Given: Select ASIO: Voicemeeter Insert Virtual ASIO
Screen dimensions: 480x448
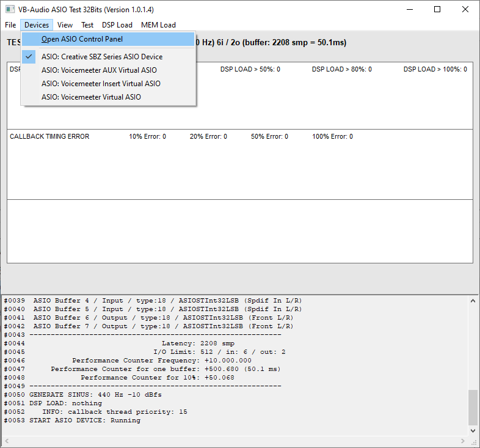Looking at the screenshot, I should (x=108, y=84).
